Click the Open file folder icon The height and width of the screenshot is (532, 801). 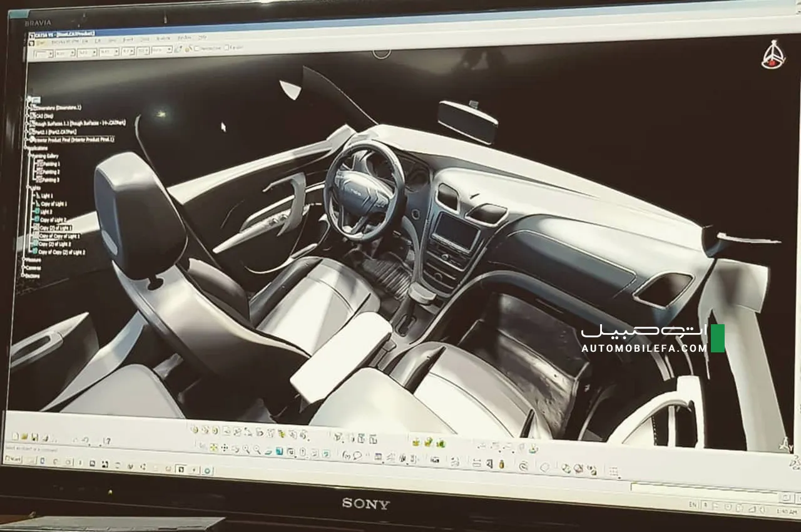click(x=24, y=436)
